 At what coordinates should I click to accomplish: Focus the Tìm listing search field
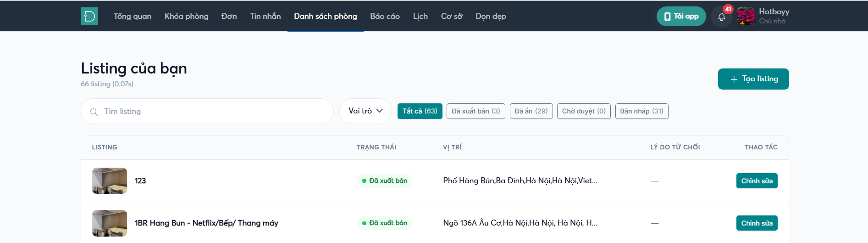[x=207, y=111]
